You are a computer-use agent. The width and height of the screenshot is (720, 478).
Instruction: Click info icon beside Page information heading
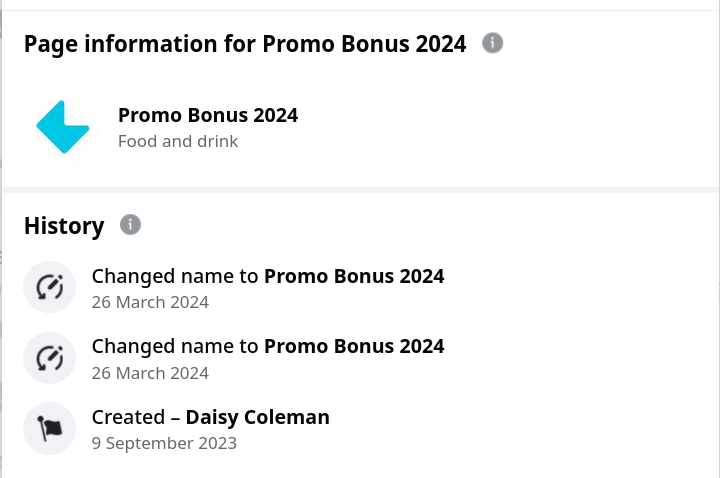click(x=492, y=43)
